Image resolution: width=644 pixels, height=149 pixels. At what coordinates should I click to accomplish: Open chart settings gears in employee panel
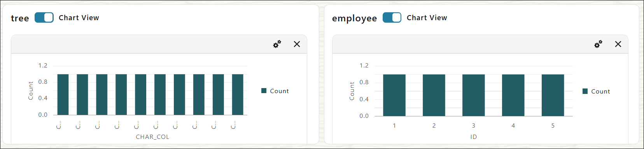(598, 44)
